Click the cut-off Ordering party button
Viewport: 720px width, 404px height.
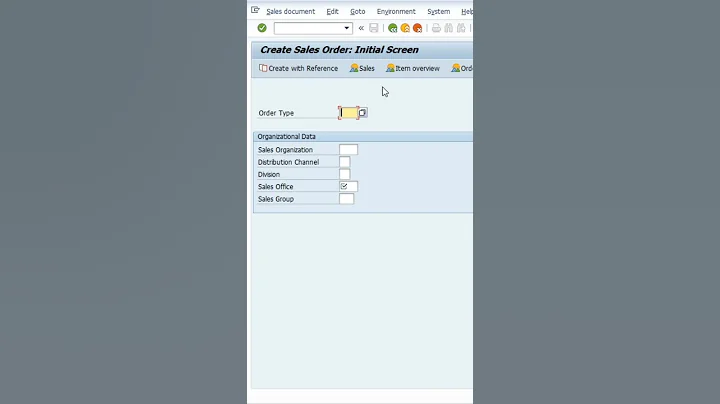462,68
